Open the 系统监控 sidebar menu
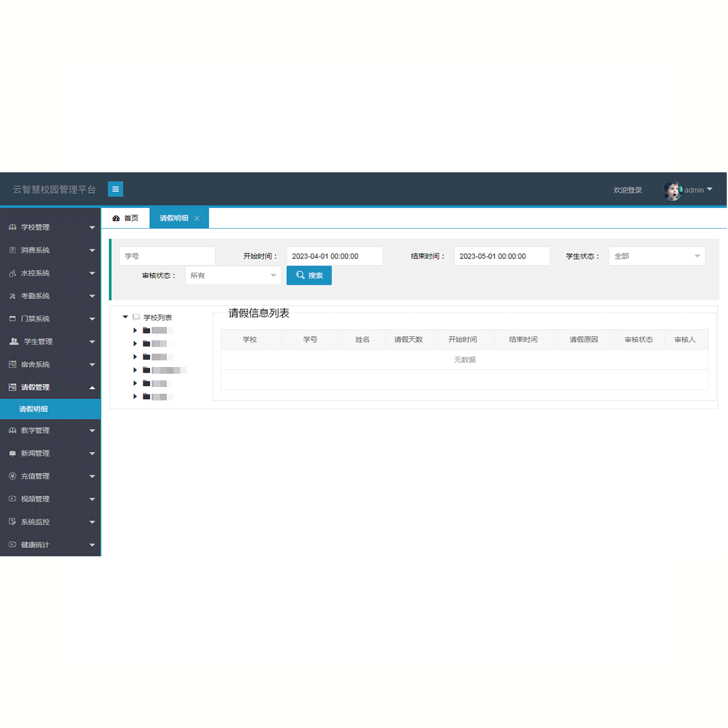Image resolution: width=728 pixels, height=728 pixels. click(x=50, y=522)
